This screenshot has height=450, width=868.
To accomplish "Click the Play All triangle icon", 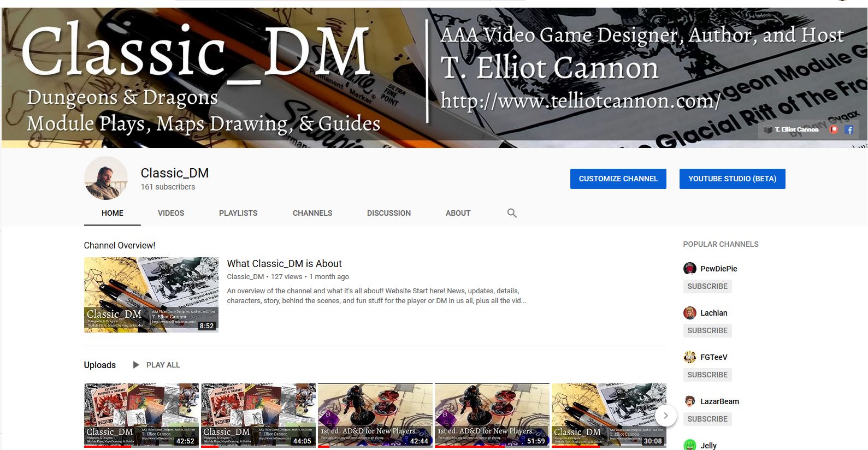I will tap(136, 364).
